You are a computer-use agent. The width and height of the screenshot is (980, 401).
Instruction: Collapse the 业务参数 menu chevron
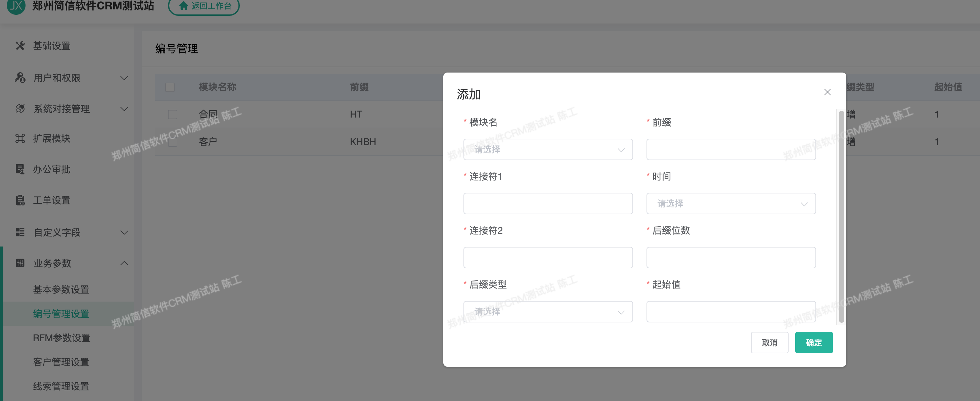124,263
